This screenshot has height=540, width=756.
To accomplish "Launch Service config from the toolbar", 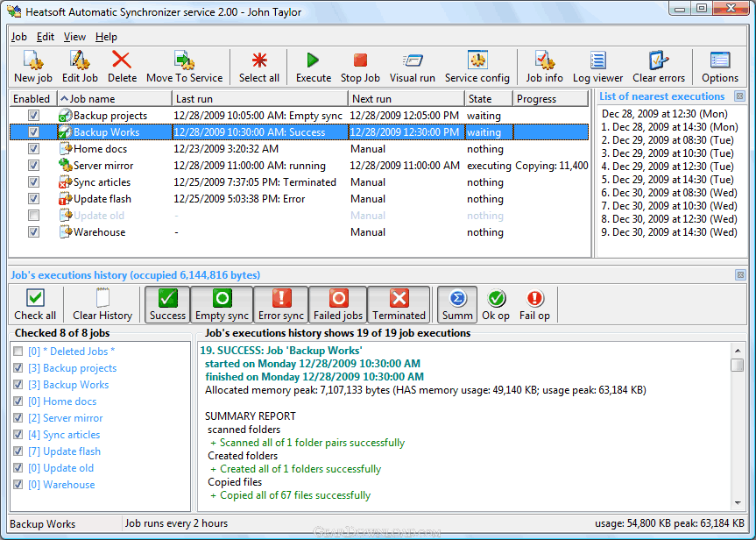I will 477,67.
